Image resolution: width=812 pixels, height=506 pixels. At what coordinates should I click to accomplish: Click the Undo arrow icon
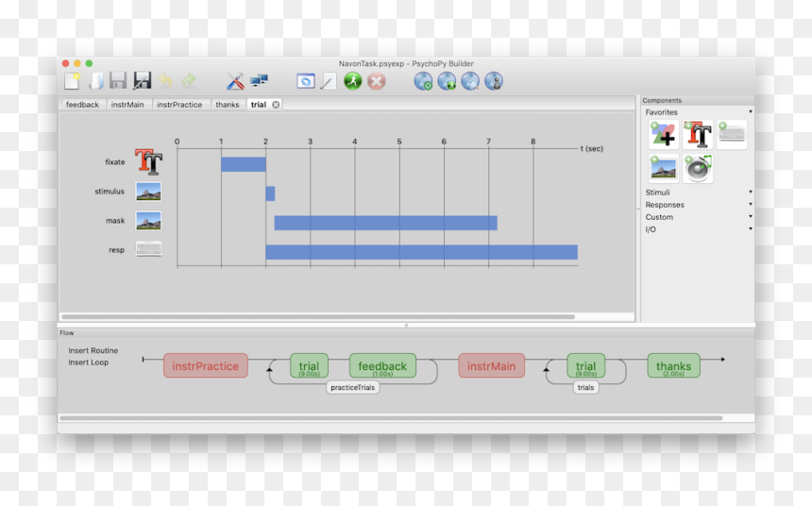point(165,81)
